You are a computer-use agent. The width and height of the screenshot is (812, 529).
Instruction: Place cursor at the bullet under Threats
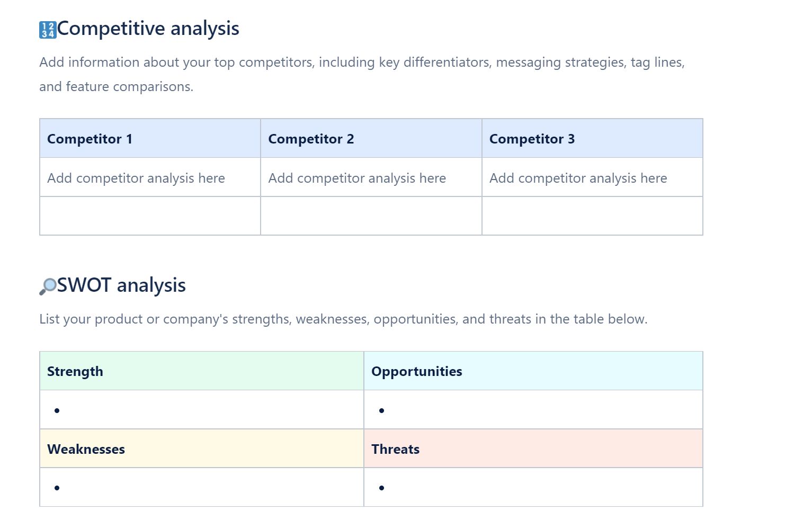(x=533, y=488)
